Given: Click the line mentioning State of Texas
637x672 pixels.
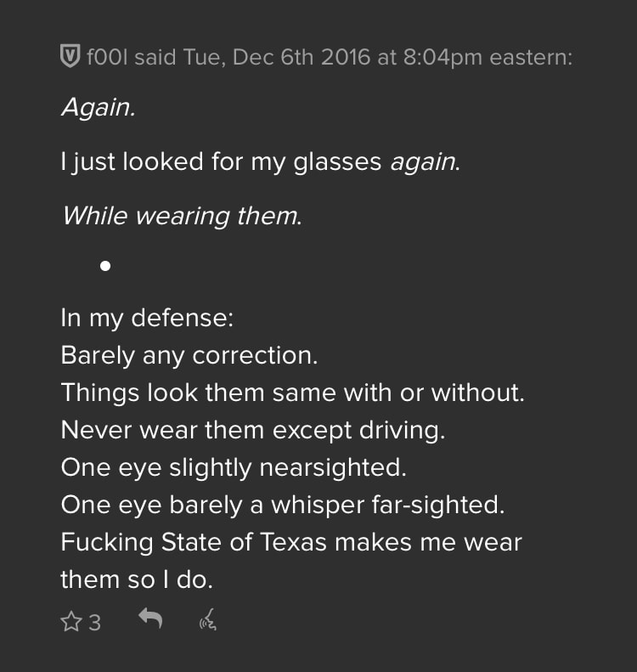Looking at the screenshot, I should [x=291, y=541].
